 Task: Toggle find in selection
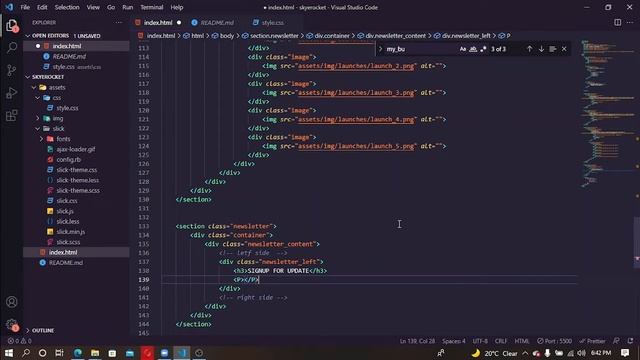pyautogui.click(x=553, y=49)
